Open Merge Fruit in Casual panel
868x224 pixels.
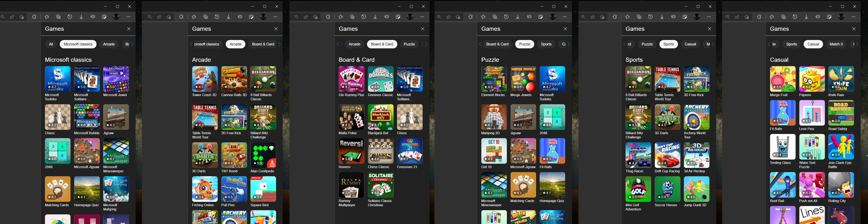tap(783, 81)
